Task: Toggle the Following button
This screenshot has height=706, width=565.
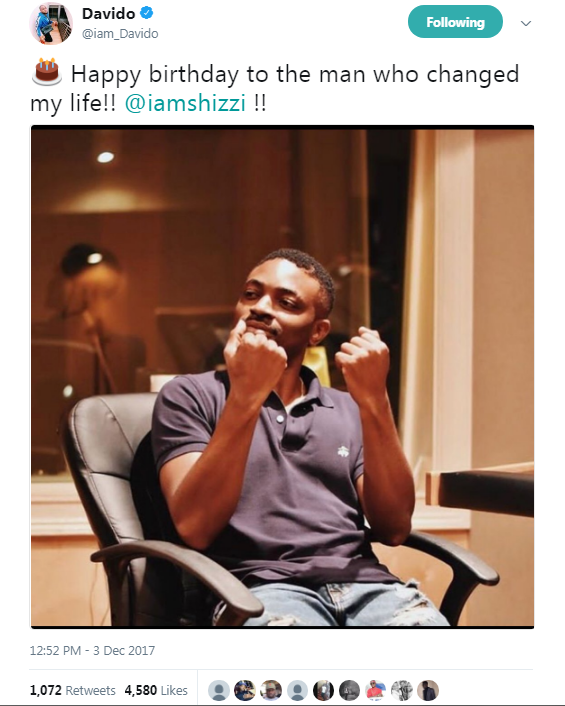Action: (455, 22)
